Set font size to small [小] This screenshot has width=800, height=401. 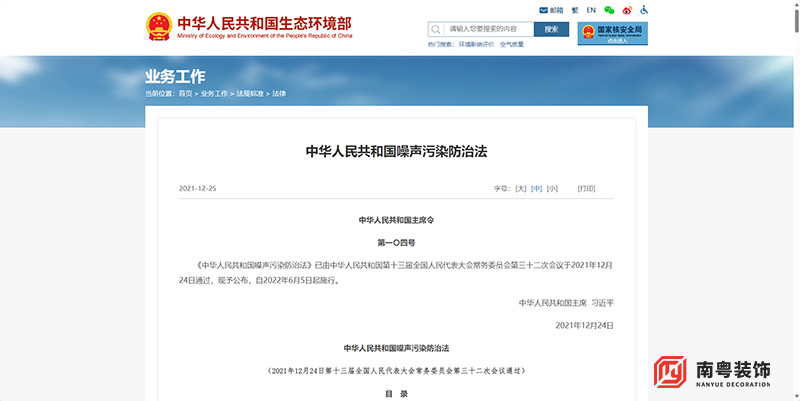552,189
